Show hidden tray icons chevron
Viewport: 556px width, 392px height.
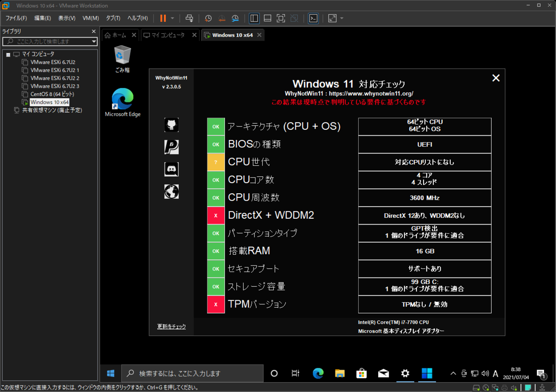453,373
